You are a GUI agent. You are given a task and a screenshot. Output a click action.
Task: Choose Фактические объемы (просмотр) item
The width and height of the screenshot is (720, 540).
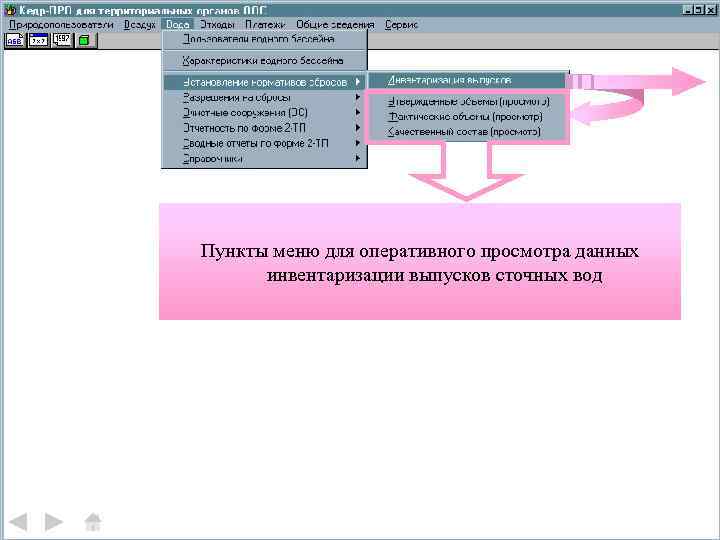click(x=467, y=117)
